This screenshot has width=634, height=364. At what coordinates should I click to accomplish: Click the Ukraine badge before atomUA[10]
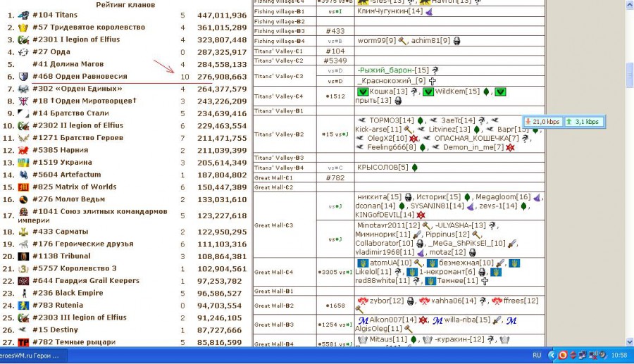tap(363, 263)
